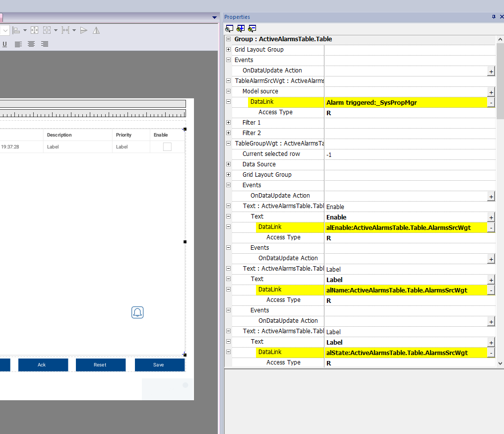Image resolution: width=504 pixels, height=434 pixels.
Task: Align text left
Action: coord(18,44)
